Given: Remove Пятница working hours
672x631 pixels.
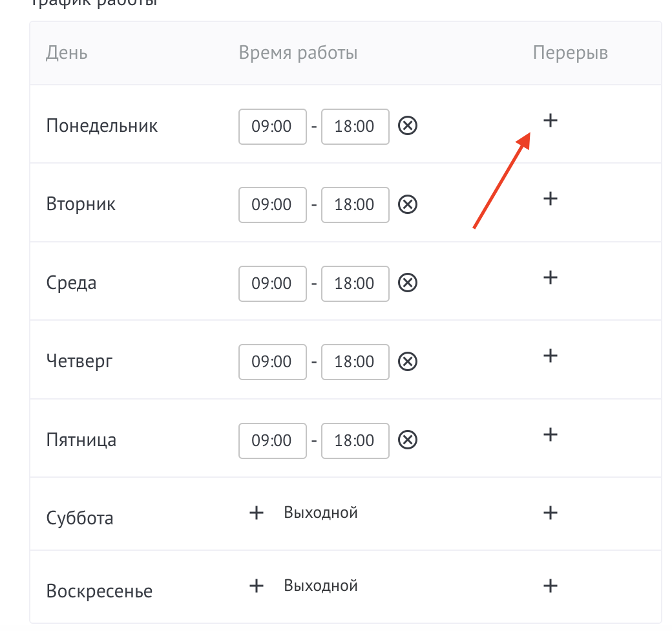Looking at the screenshot, I should (407, 440).
